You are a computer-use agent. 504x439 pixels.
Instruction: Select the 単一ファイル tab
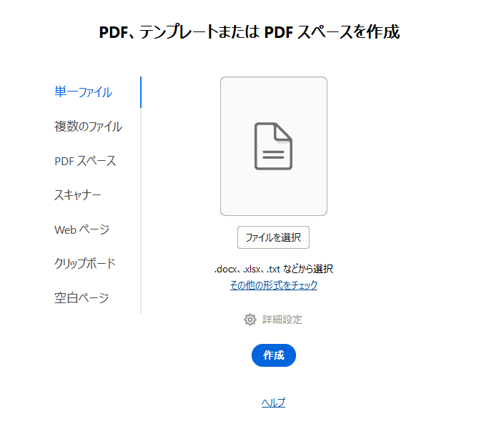[83, 92]
